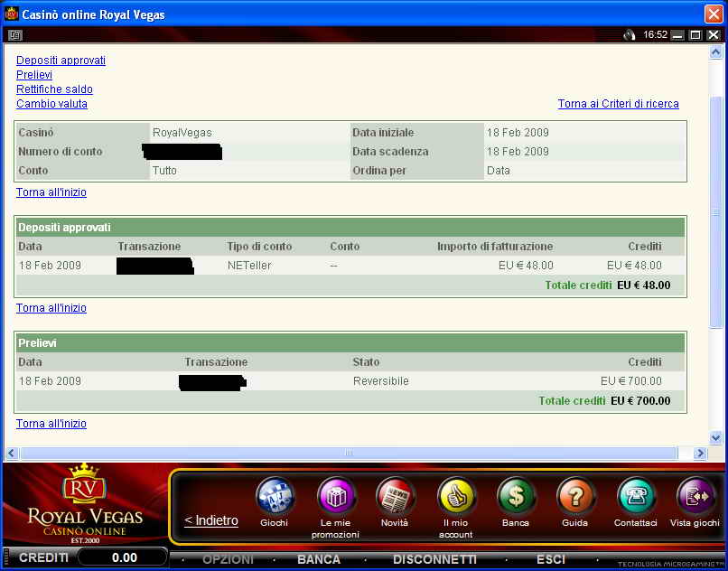Screen dimensions: 728x571
Task: Open the OPZIONI menu
Action: click(x=228, y=559)
